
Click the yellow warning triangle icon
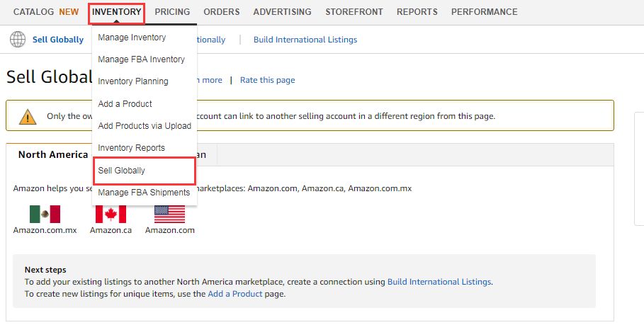point(28,117)
